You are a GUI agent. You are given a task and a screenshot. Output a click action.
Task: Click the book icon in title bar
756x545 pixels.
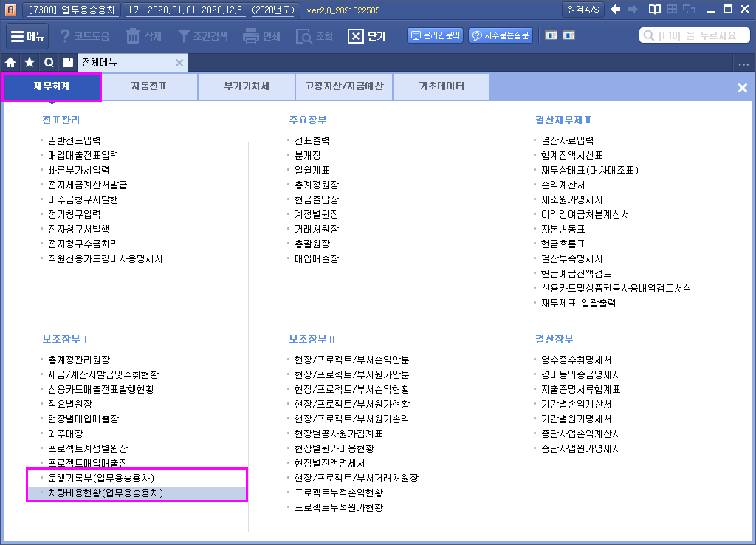pyautogui.click(x=654, y=10)
